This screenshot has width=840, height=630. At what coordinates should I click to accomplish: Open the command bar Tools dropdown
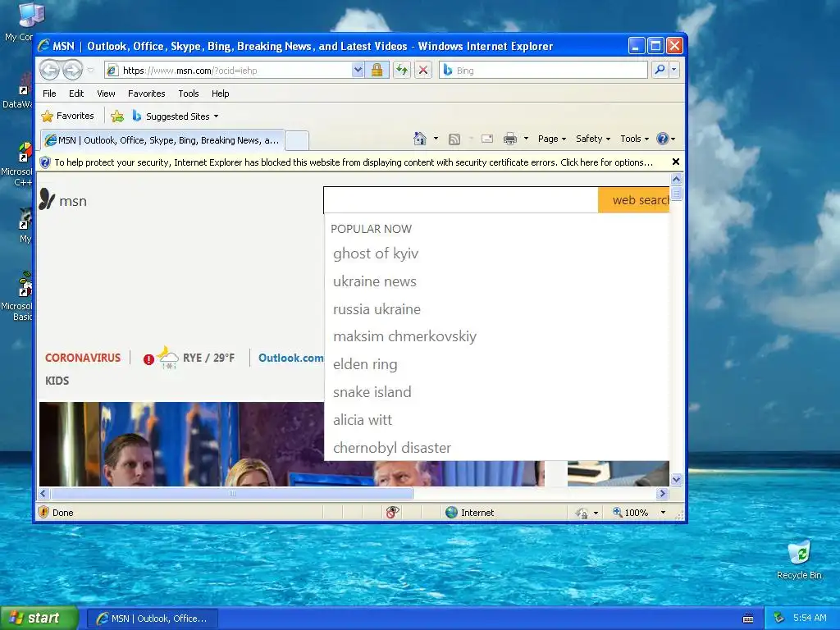(x=634, y=139)
